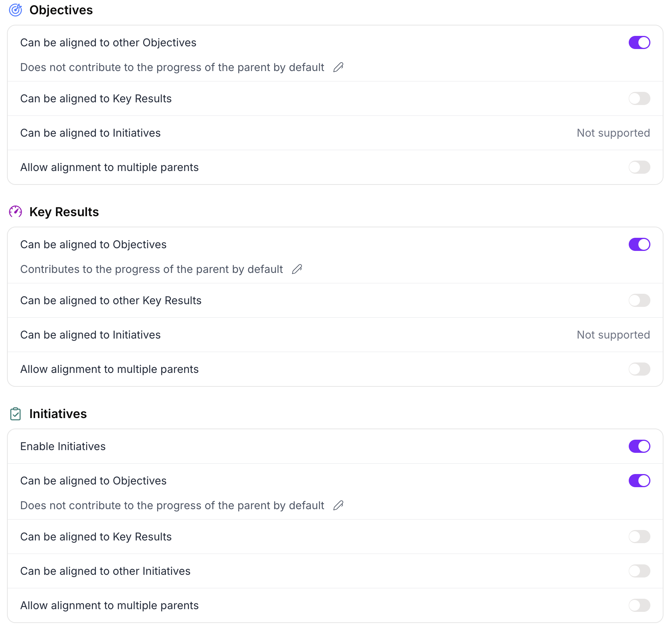Image resolution: width=672 pixels, height=630 pixels.
Task: Enable Objectives alignment to Key Results
Action: pos(639,98)
